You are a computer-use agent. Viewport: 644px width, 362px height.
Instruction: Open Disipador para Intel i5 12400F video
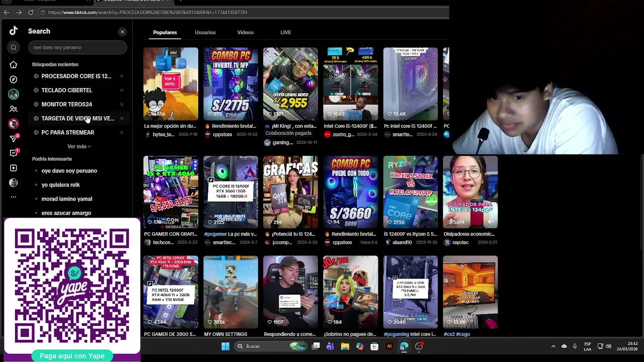click(470, 192)
